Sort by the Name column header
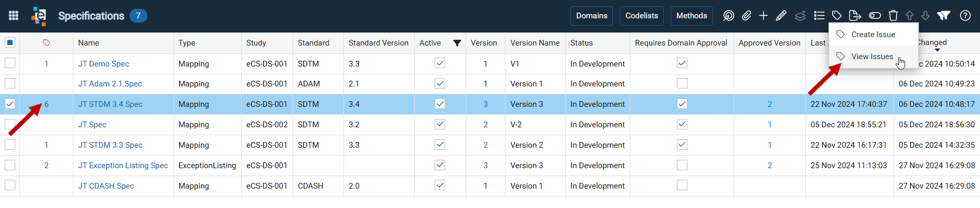This screenshot has width=980, height=208. 89,43
